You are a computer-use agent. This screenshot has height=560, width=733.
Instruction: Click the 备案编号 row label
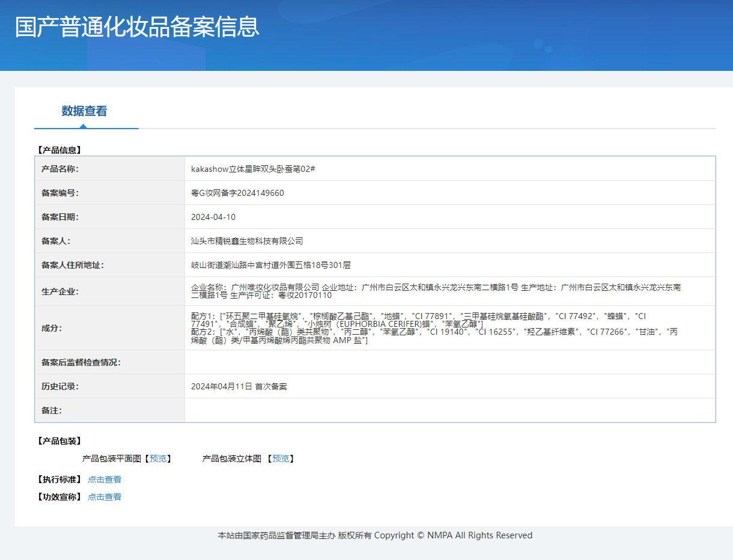pos(60,193)
